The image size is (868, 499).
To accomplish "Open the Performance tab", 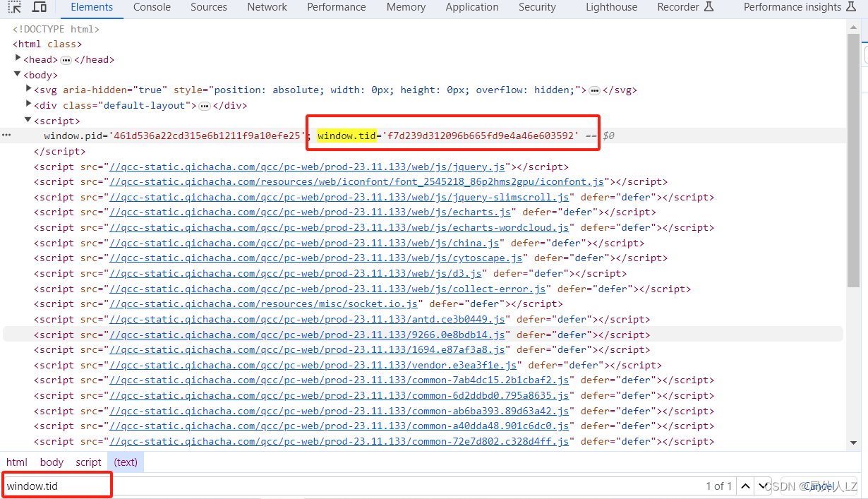I will (x=337, y=7).
